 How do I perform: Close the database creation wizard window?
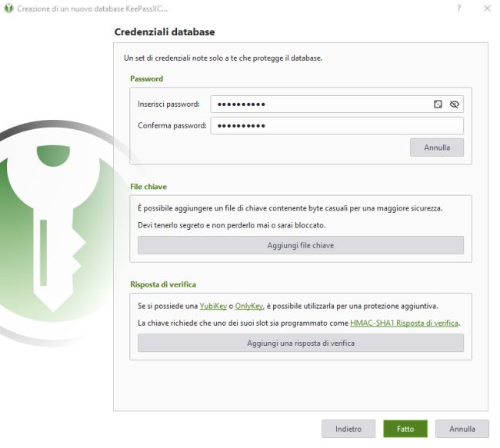click(x=487, y=8)
